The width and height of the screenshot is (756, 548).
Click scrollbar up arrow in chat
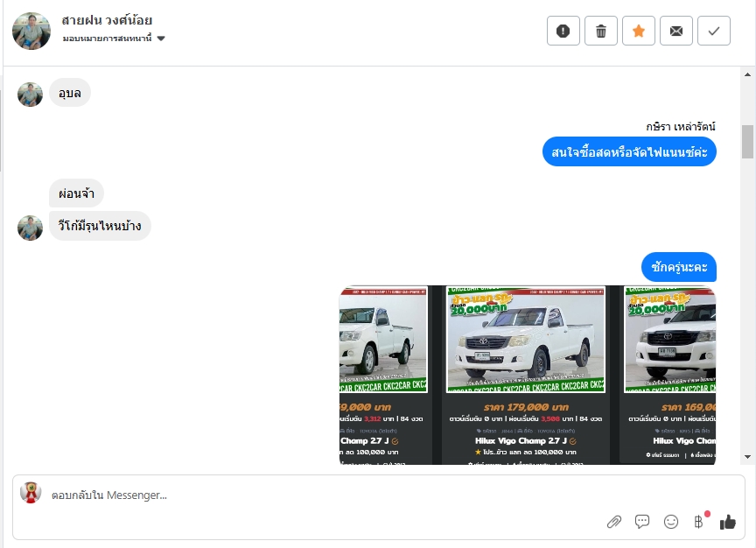747,74
